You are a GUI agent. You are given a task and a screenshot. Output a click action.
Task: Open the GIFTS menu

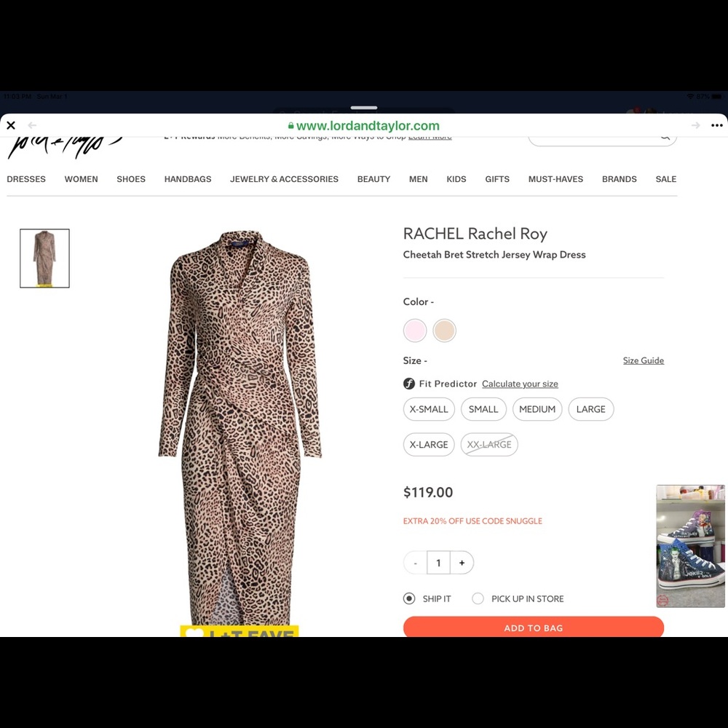497,179
